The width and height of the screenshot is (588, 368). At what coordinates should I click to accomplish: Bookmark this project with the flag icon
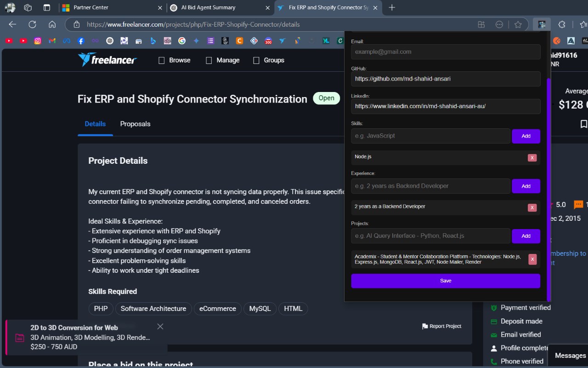[x=583, y=124]
